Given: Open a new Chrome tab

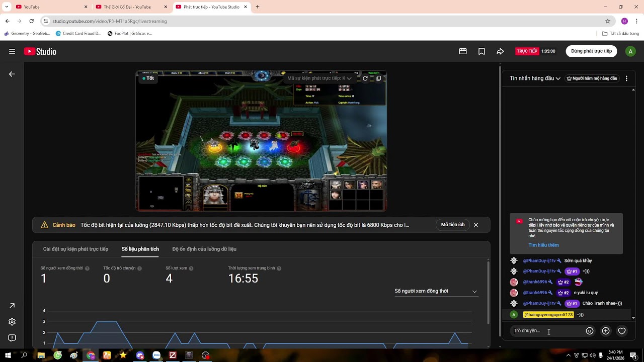Looking at the screenshot, I should click(258, 7).
